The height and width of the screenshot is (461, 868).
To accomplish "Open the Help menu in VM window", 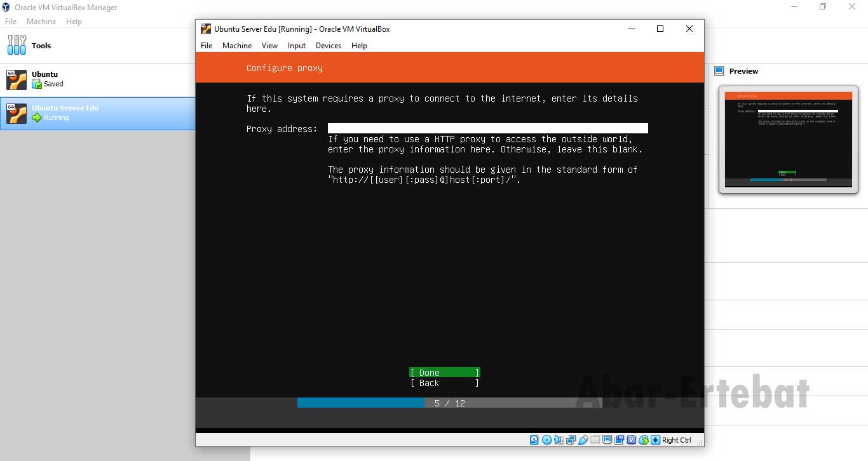I will [x=359, y=46].
